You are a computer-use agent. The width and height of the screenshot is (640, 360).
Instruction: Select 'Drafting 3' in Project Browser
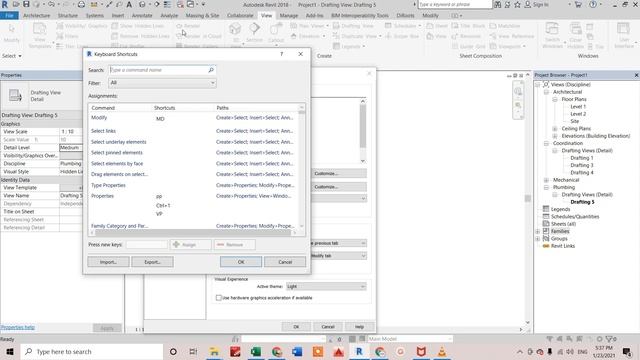[x=582, y=165]
